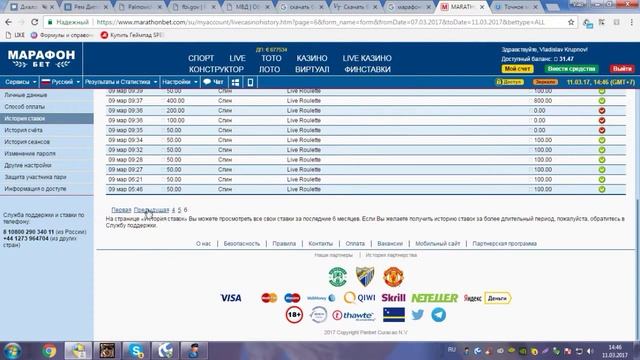
Task: Click the Manchester United crest
Action: click(393, 277)
